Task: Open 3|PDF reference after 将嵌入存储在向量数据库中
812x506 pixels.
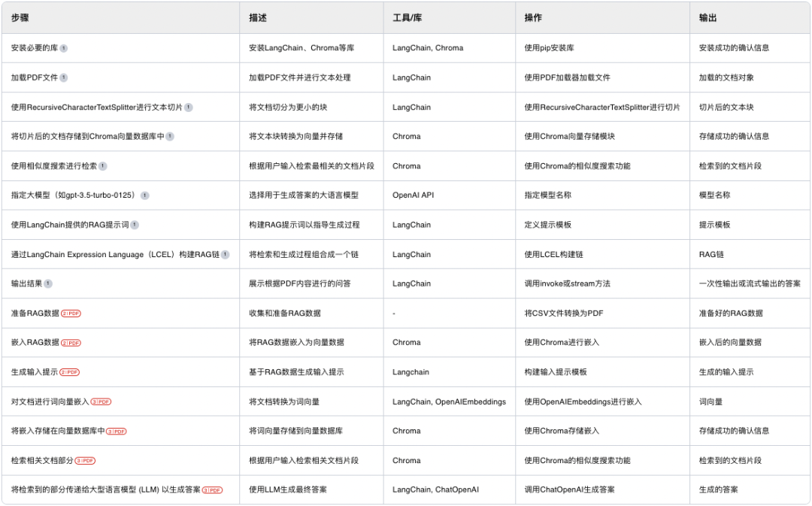Action: (116, 432)
